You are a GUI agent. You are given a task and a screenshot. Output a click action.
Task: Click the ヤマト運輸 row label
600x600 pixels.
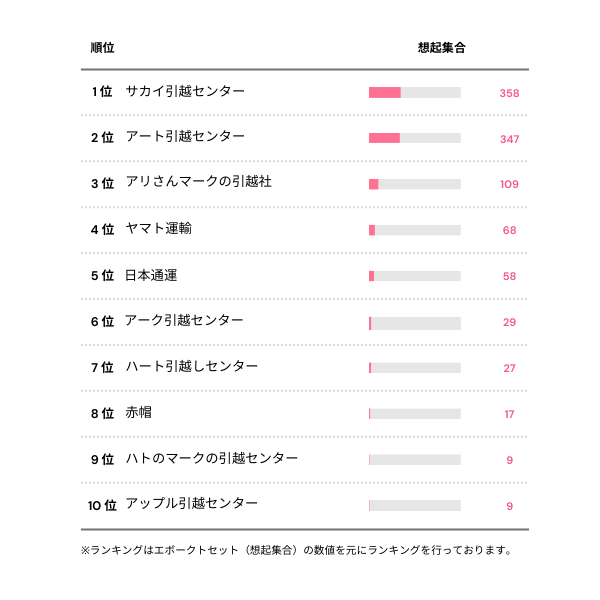pyautogui.click(x=158, y=229)
